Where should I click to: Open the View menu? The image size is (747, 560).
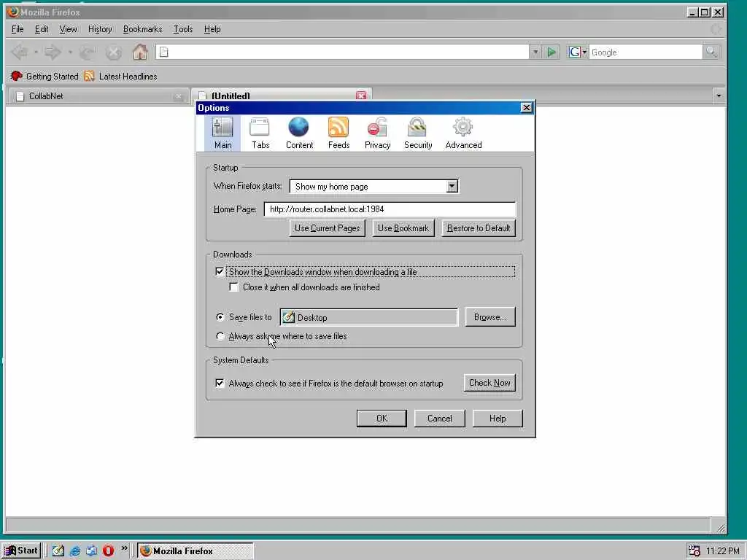click(x=68, y=29)
